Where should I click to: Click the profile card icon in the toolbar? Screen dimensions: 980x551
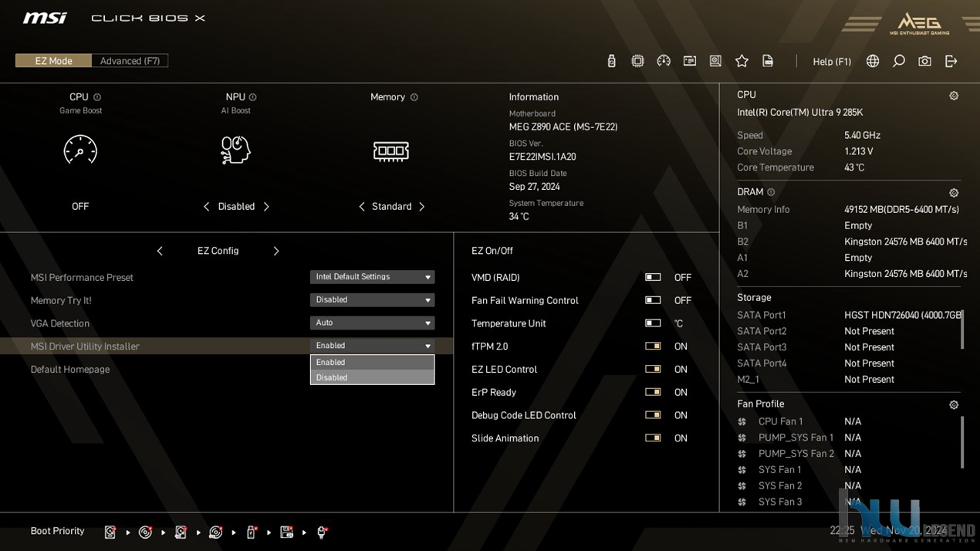point(690,61)
